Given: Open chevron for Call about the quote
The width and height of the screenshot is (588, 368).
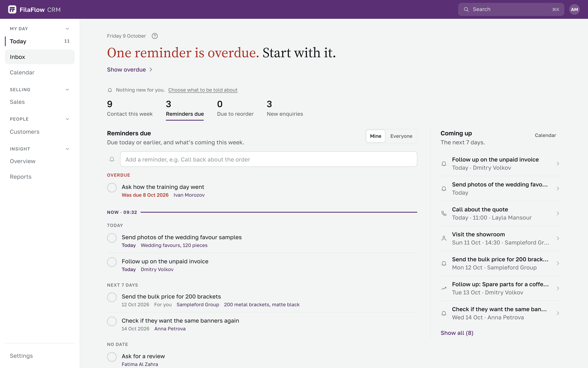Looking at the screenshot, I should (558, 213).
